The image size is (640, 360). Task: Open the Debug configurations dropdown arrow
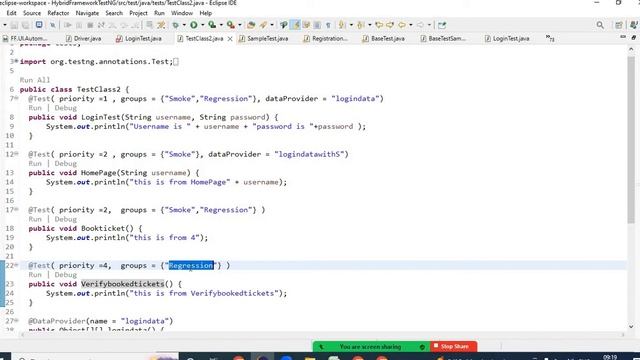[x=184, y=25]
